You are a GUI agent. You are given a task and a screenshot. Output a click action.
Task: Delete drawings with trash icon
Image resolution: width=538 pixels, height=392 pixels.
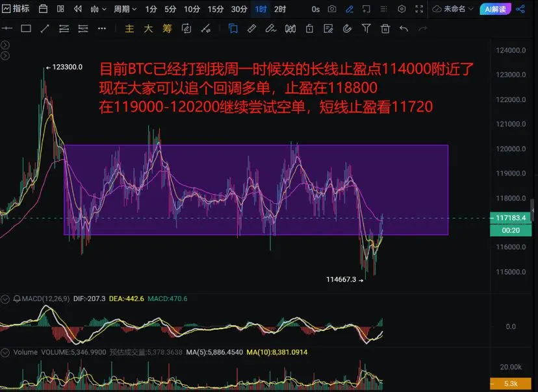[385, 29]
